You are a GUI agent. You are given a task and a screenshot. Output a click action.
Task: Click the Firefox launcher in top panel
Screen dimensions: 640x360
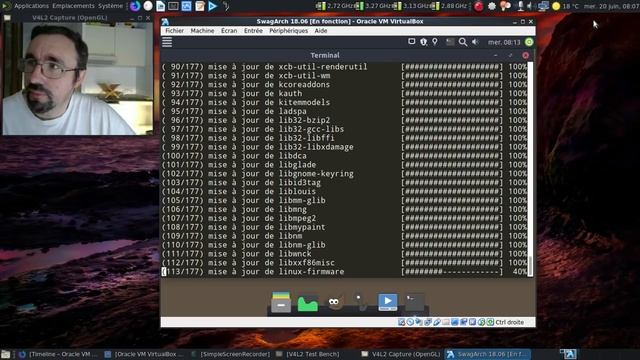135,6
